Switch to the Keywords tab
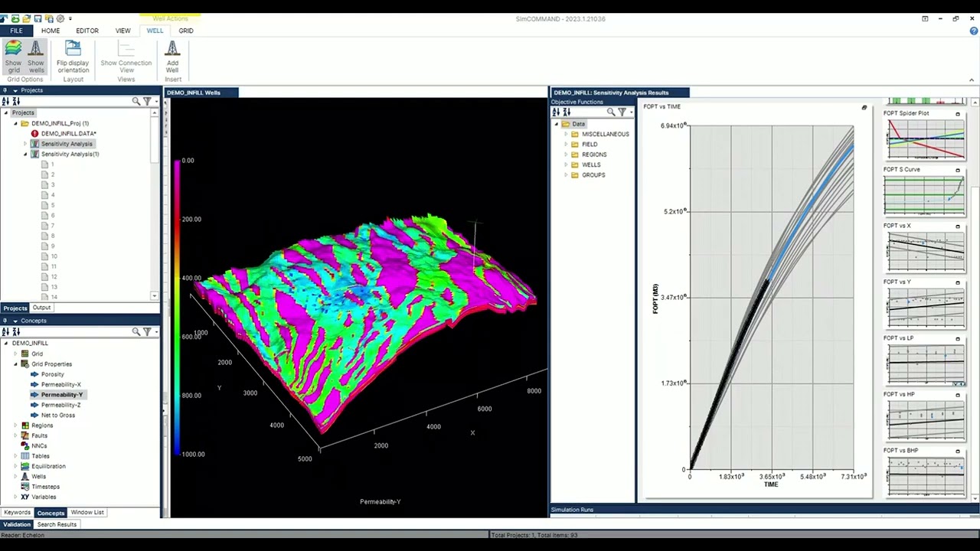980x551 pixels. [17, 513]
